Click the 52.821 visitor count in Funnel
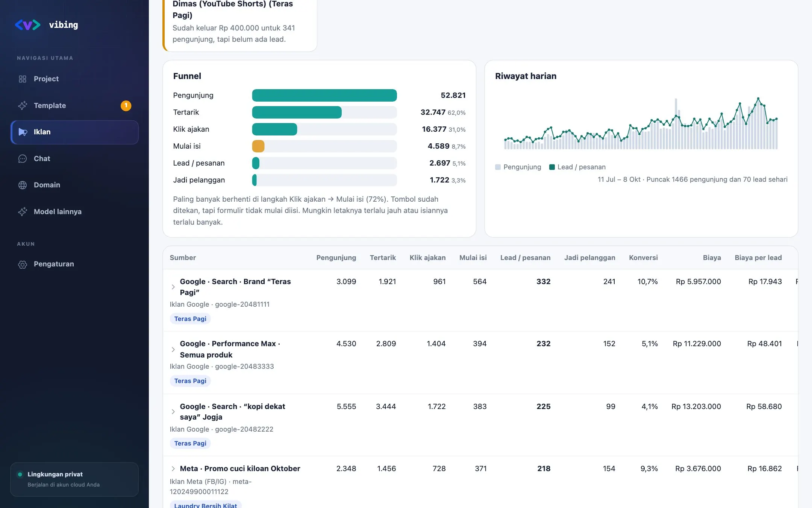The width and height of the screenshot is (812, 508). [x=453, y=95]
